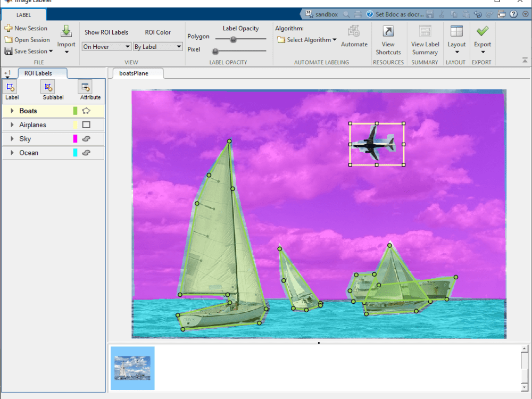Click the New Session icon
This screenshot has width=532, height=399.
[9, 28]
